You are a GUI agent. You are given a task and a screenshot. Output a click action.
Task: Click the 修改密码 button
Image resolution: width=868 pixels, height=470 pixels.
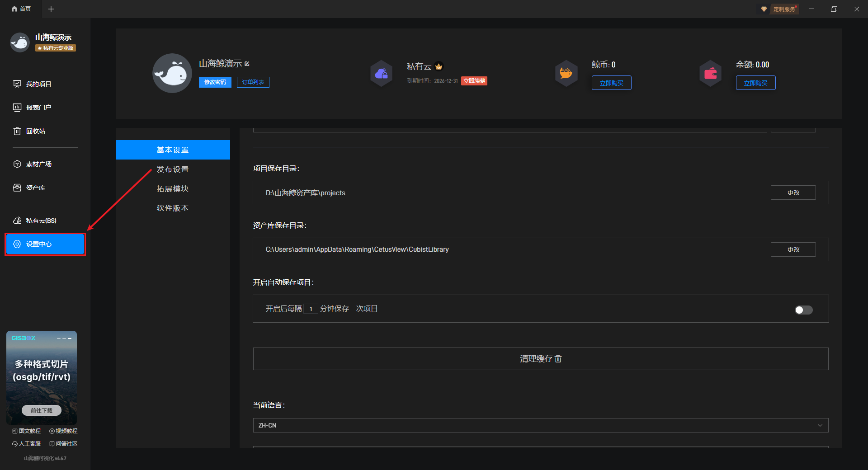tap(215, 82)
